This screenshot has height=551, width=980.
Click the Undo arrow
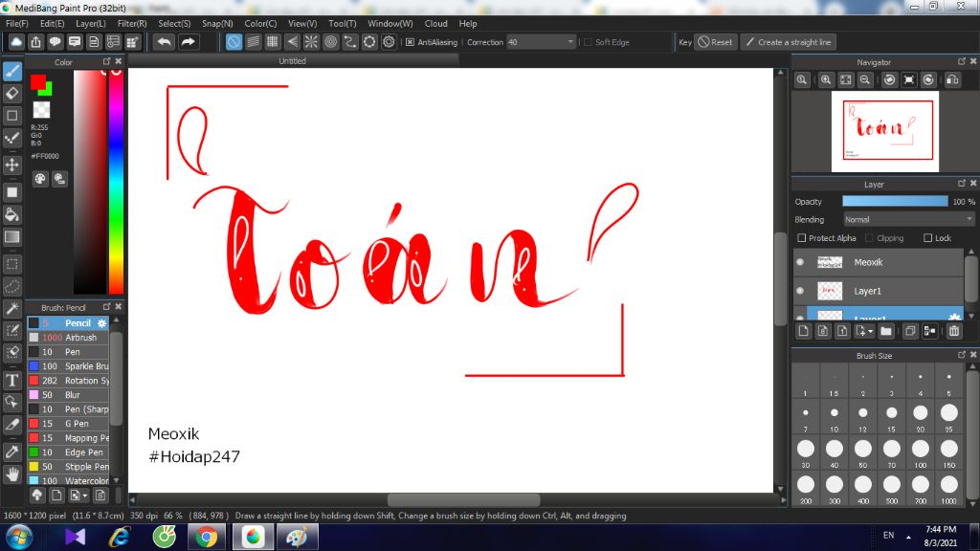[x=165, y=42]
